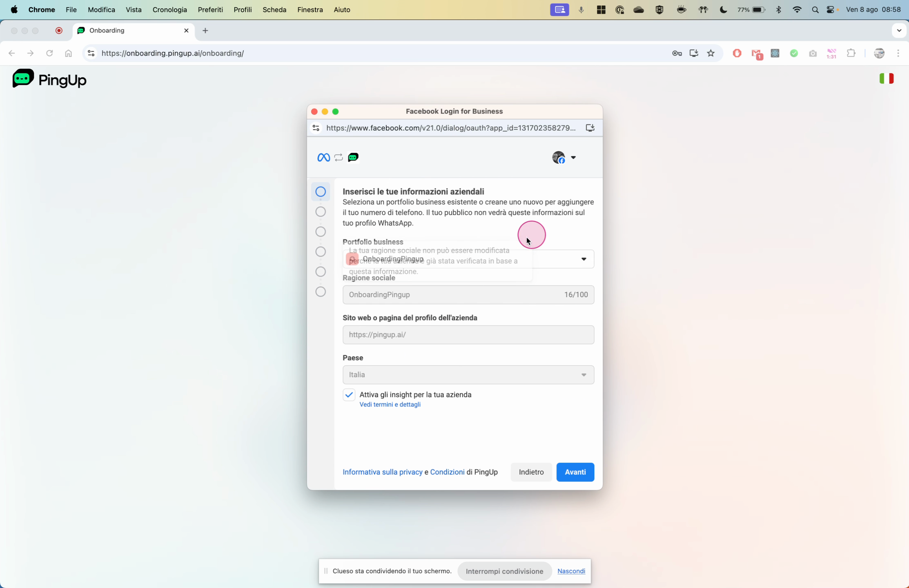Toggle the Focus moon icon in the menu bar
The image size is (909, 588).
(x=723, y=10)
